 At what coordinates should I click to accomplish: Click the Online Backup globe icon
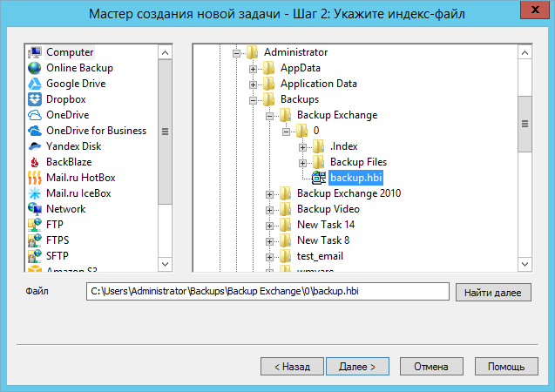(x=35, y=68)
